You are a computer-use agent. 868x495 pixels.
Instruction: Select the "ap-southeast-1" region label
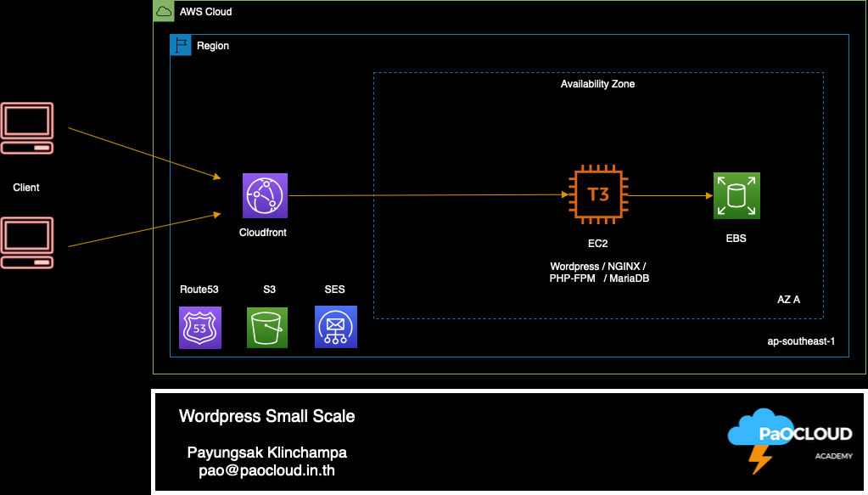point(801,341)
